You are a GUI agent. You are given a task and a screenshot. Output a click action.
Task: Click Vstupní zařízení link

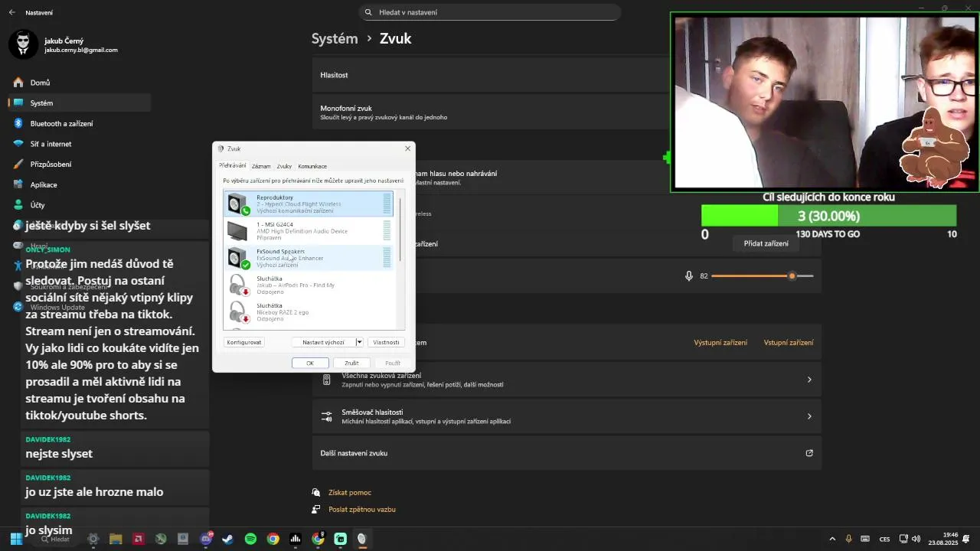click(x=789, y=343)
